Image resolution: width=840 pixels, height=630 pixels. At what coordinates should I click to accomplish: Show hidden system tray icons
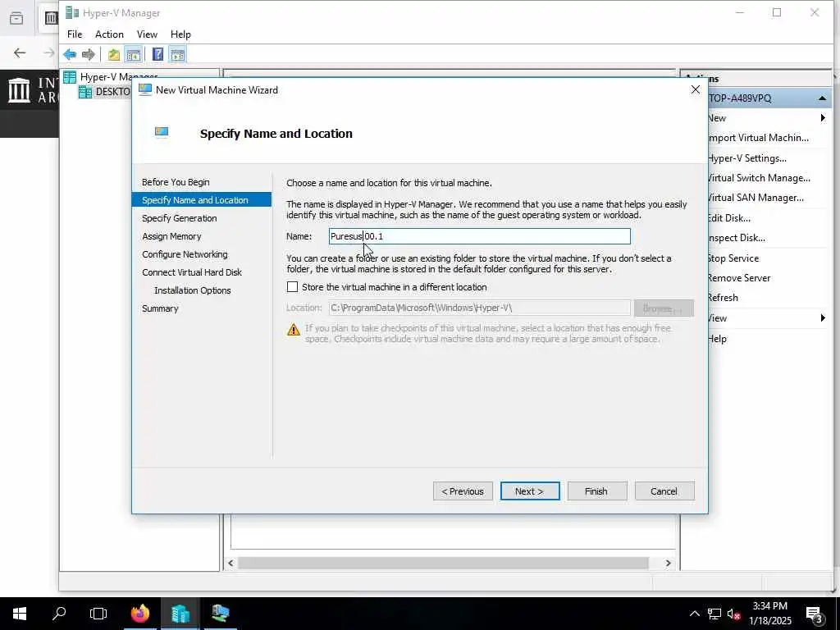coord(694,614)
